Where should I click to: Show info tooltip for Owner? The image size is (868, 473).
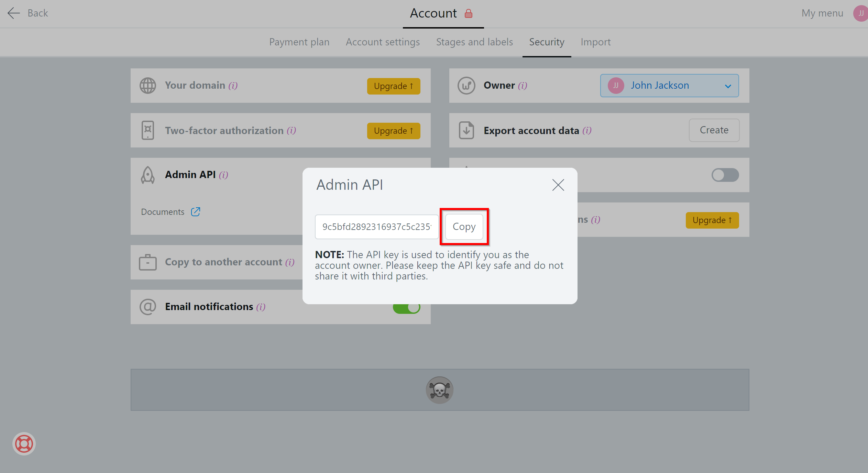click(523, 86)
